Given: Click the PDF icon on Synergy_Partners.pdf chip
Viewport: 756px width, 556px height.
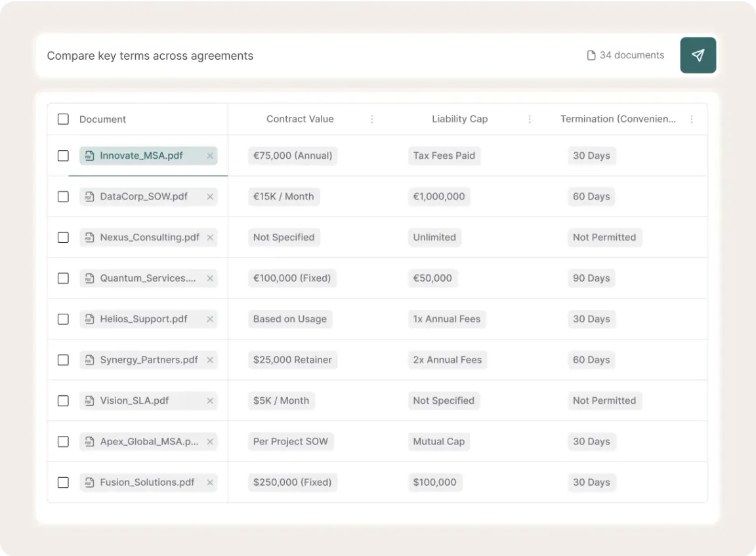Looking at the screenshot, I should pyautogui.click(x=89, y=360).
